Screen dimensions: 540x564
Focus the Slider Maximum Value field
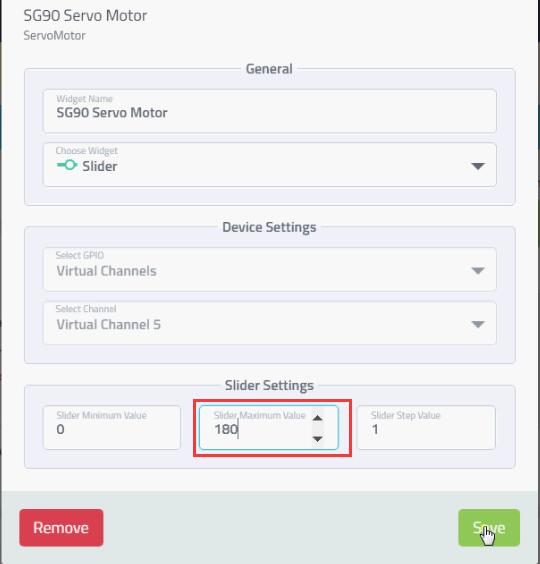[269, 428]
